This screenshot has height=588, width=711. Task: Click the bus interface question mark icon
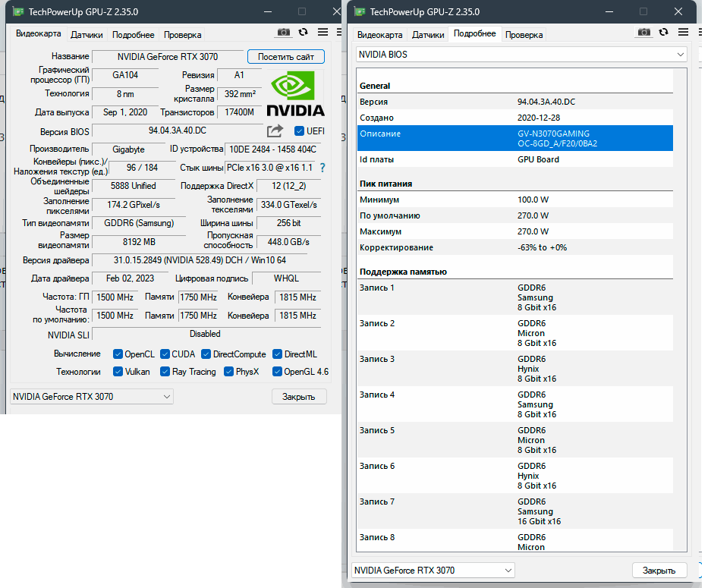(322, 168)
